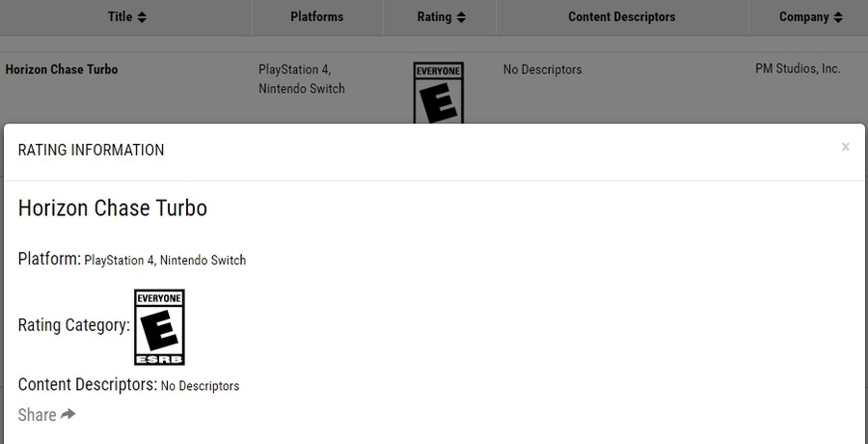Sort by the Company header label
Viewport: 868px width, 444px height.
click(803, 16)
